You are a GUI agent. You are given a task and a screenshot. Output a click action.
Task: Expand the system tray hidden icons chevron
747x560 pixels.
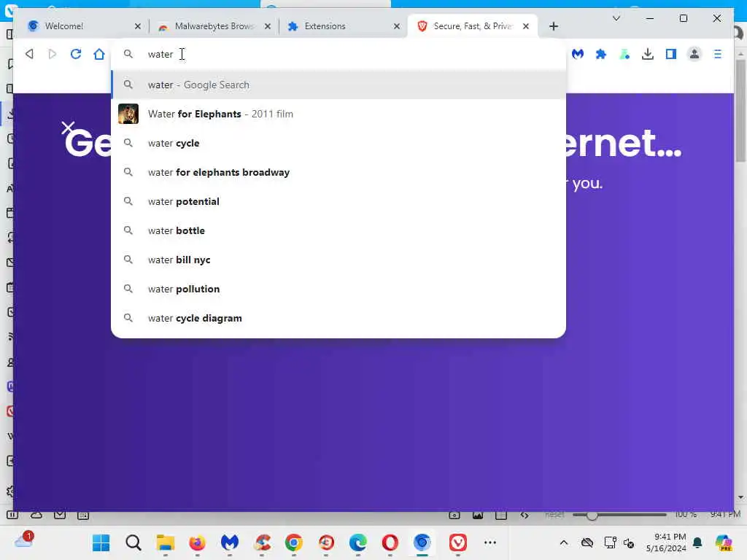tap(564, 542)
